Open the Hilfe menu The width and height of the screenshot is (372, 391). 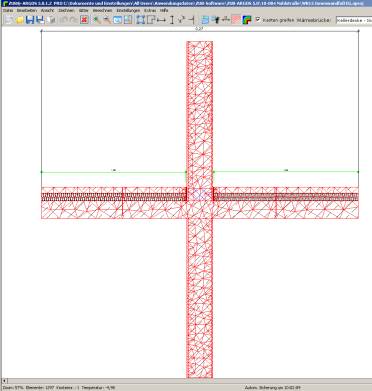coord(164,11)
